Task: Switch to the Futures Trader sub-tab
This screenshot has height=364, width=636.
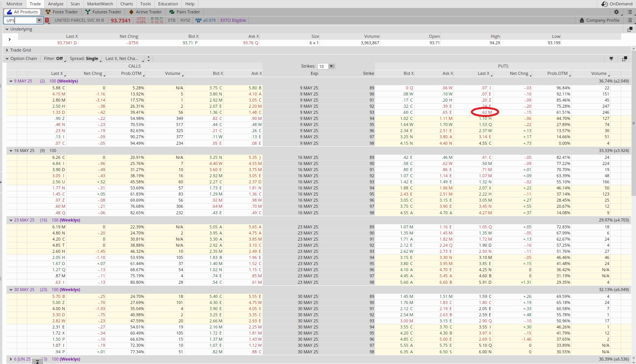Action: 103,12
